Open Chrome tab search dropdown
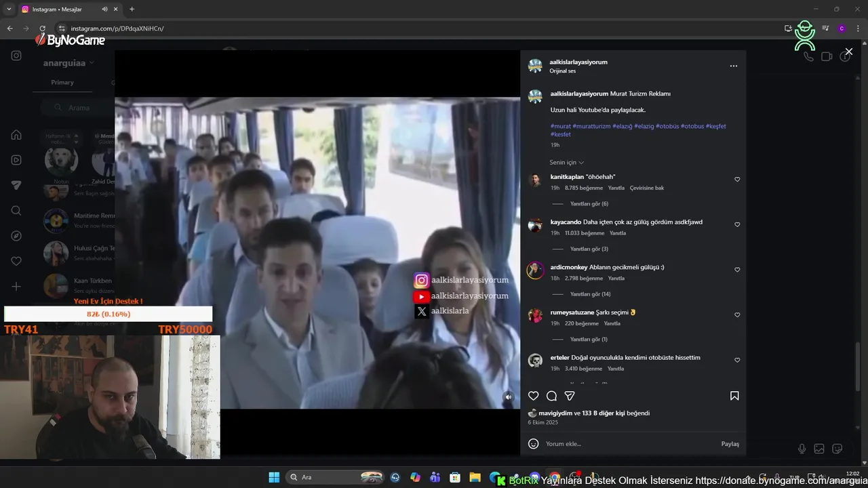Viewport: 868px width, 488px height. (x=9, y=9)
